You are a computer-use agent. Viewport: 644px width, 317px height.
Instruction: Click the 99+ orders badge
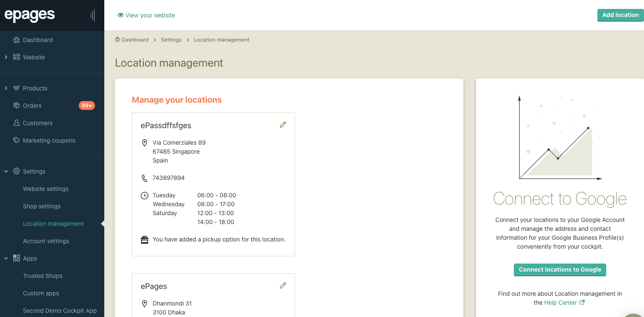(87, 106)
